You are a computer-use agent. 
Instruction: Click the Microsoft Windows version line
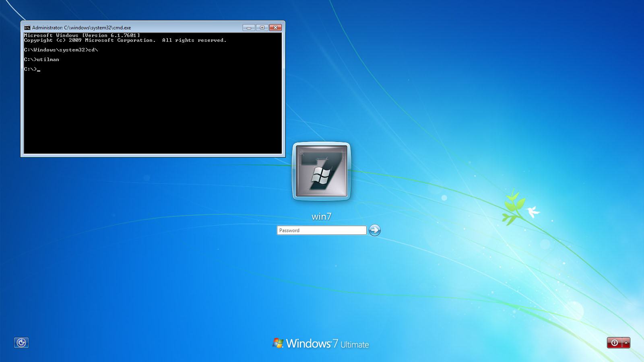point(82,35)
